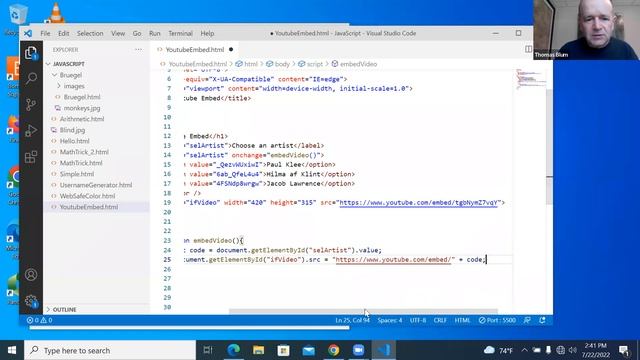Click the youtube embed URL on line 19

tap(418, 203)
